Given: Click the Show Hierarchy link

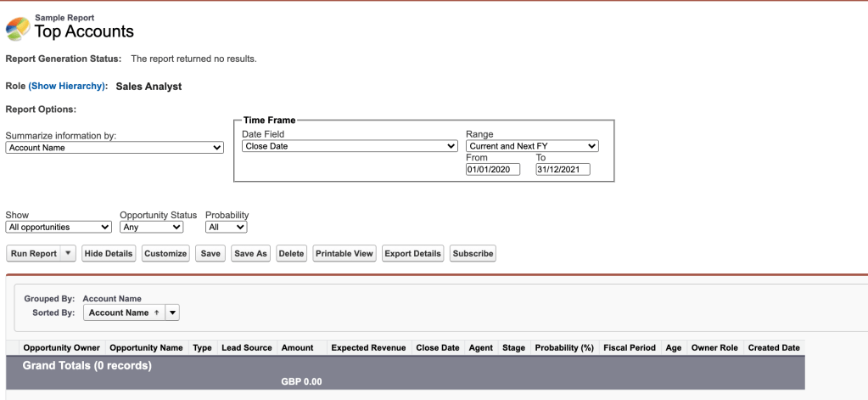Looking at the screenshot, I should tap(68, 87).
